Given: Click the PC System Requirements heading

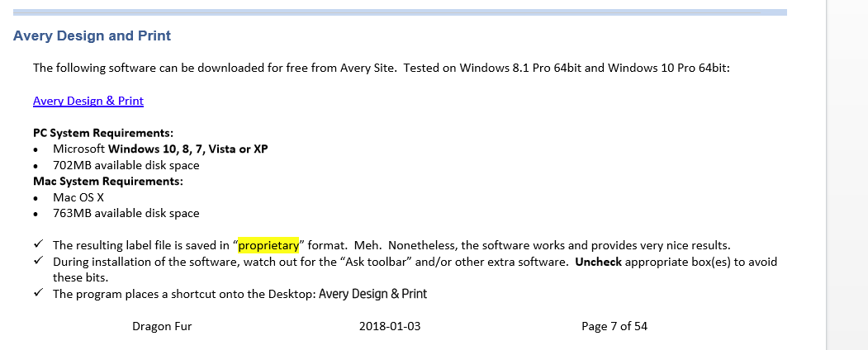Looking at the screenshot, I should tap(103, 133).
